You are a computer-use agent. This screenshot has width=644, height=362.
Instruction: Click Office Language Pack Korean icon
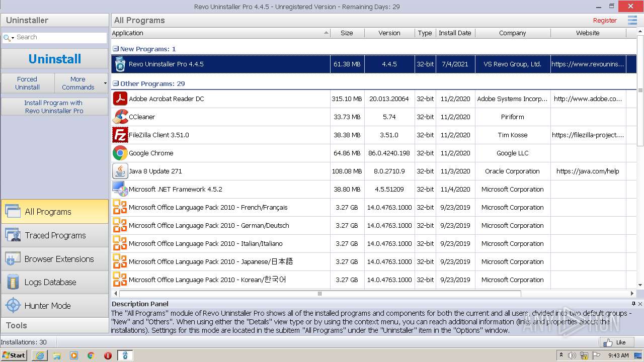click(120, 280)
